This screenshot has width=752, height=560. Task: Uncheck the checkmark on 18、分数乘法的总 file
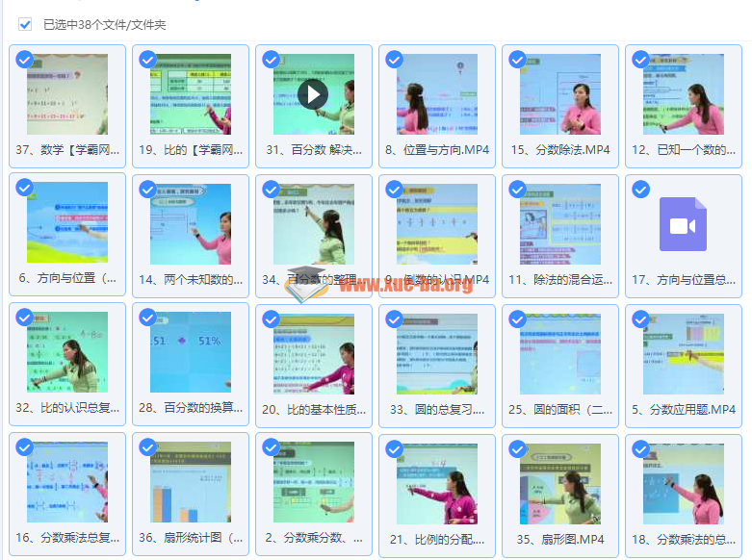[640, 447]
